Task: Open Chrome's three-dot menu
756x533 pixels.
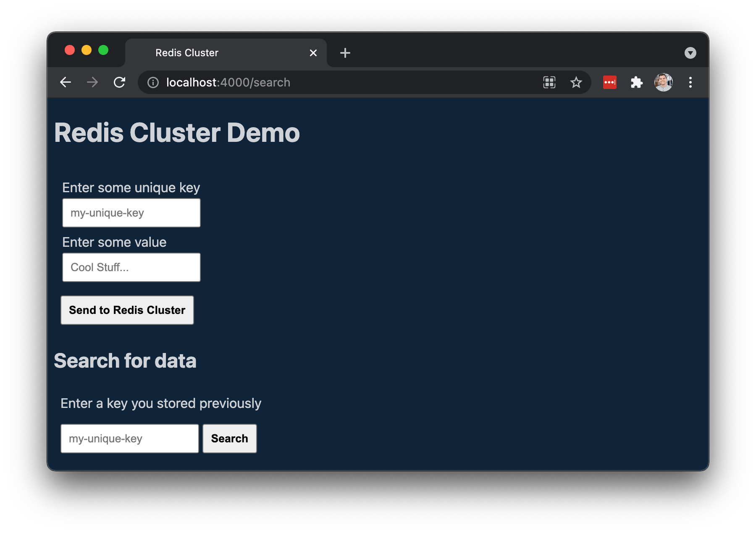Action: tap(690, 82)
